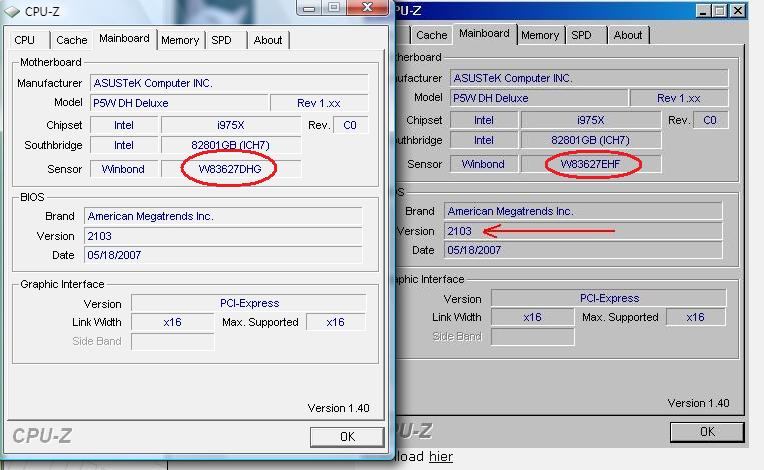Click PCI-Express version field in left window

coord(248,303)
